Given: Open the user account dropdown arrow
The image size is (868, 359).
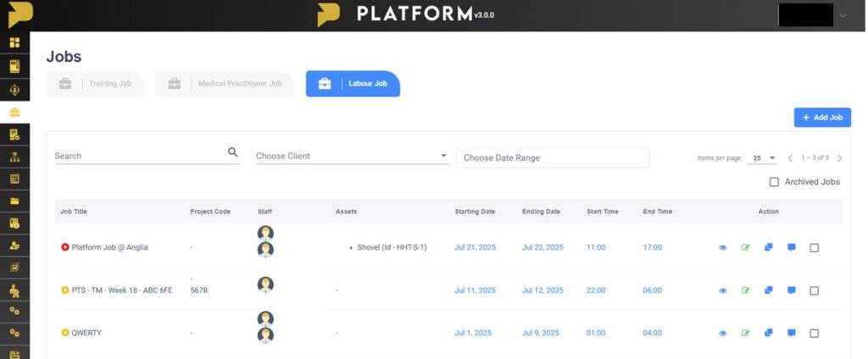Looking at the screenshot, I should coord(843,15).
